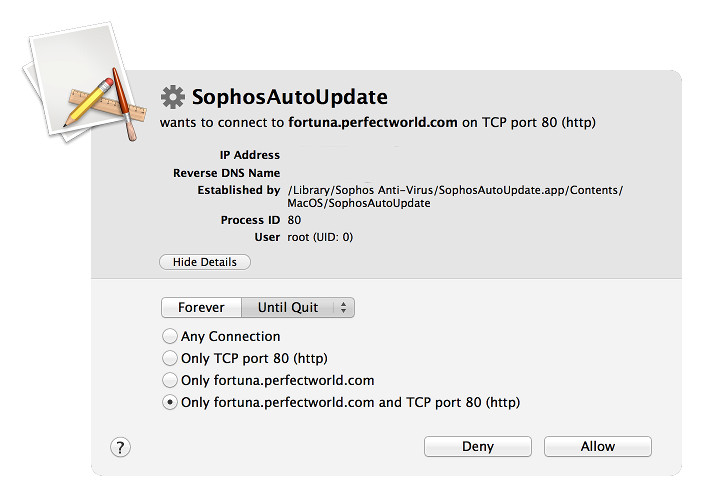The image size is (702, 496).
Task: Click the User value root (UID: 0)
Action: (320, 237)
